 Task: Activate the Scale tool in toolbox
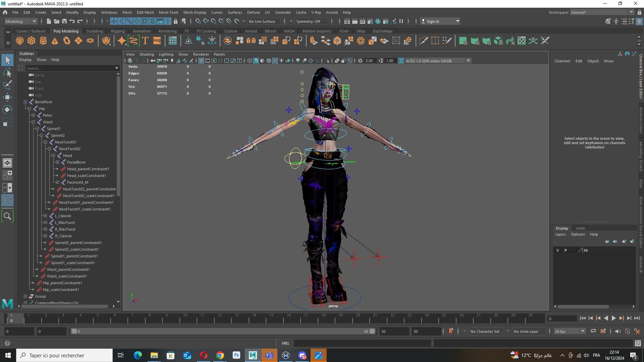click(x=7, y=122)
